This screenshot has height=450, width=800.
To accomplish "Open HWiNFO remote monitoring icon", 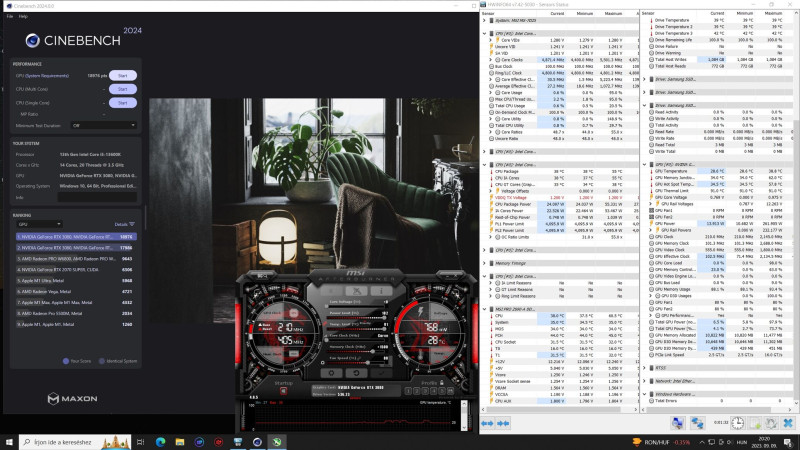I will tap(678, 423).
